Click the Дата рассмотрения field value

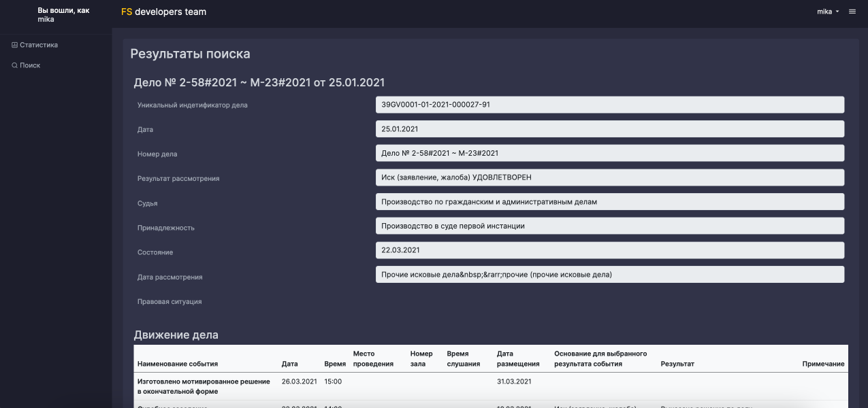click(609, 275)
